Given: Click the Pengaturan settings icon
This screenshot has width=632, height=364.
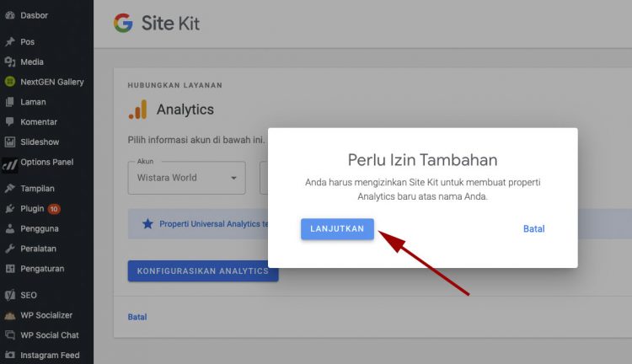Looking at the screenshot, I should point(10,269).
